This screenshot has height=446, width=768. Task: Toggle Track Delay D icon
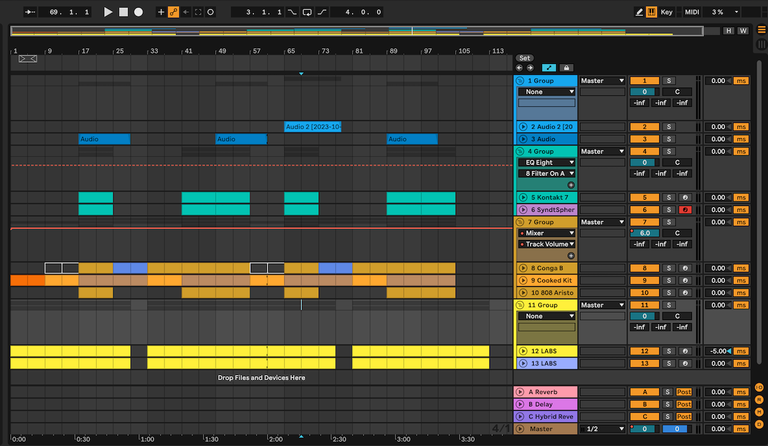tap(759, 424)
